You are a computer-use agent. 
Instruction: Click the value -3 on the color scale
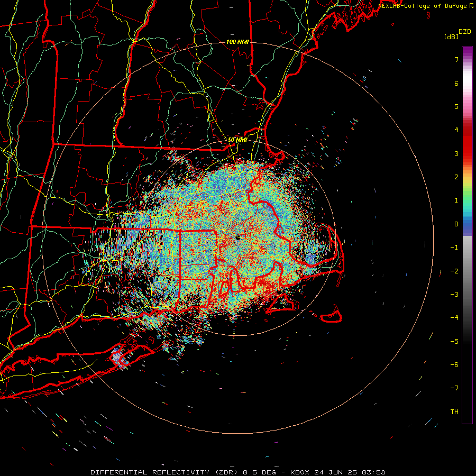click(454, 294)
